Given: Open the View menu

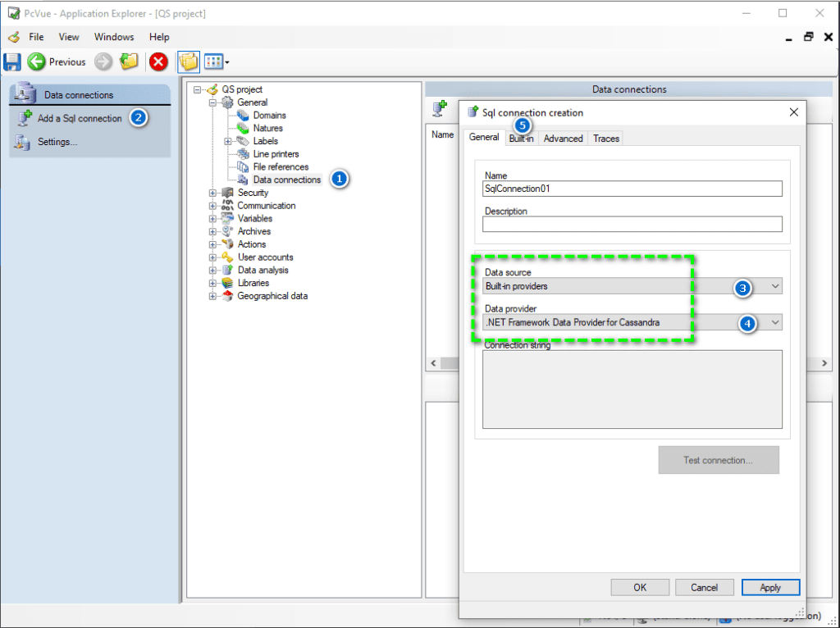Looking at the screenshot, I should coord(69,37).
